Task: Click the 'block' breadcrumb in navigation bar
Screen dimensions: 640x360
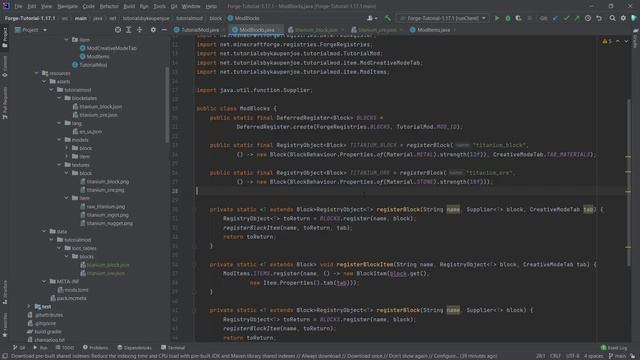Action: [x=215, y=18]
